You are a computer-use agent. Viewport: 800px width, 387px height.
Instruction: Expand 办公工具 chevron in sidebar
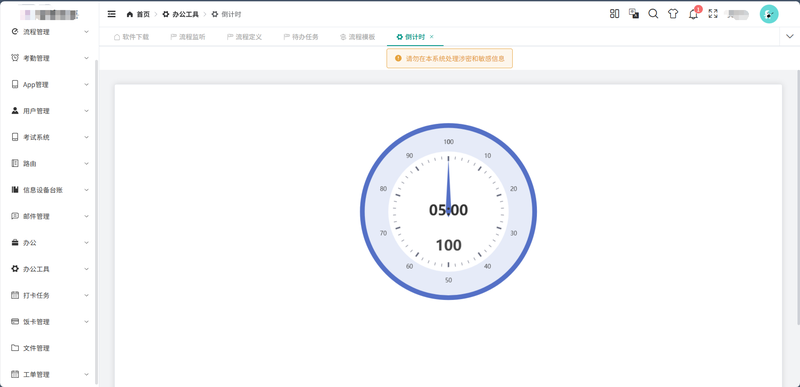pos(86,269)
